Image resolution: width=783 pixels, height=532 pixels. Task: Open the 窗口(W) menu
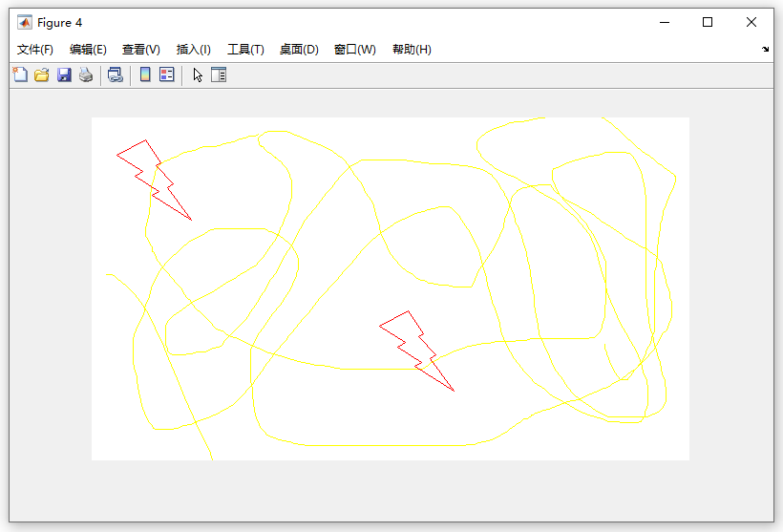[354, 50]
